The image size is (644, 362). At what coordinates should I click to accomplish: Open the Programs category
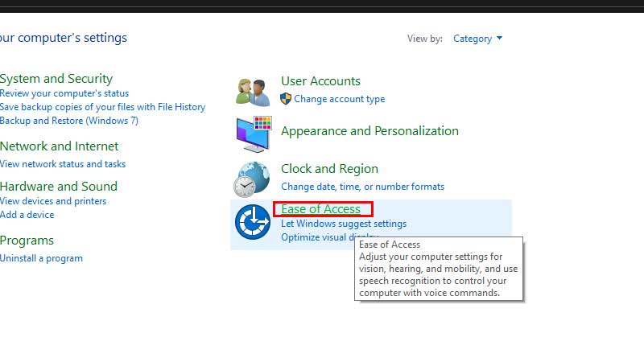point(27,241)
